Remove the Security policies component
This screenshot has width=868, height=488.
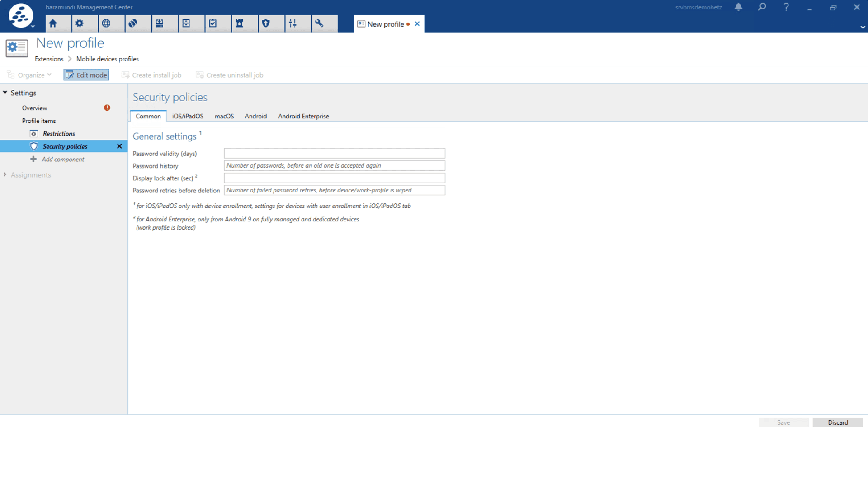click(119, 146)
